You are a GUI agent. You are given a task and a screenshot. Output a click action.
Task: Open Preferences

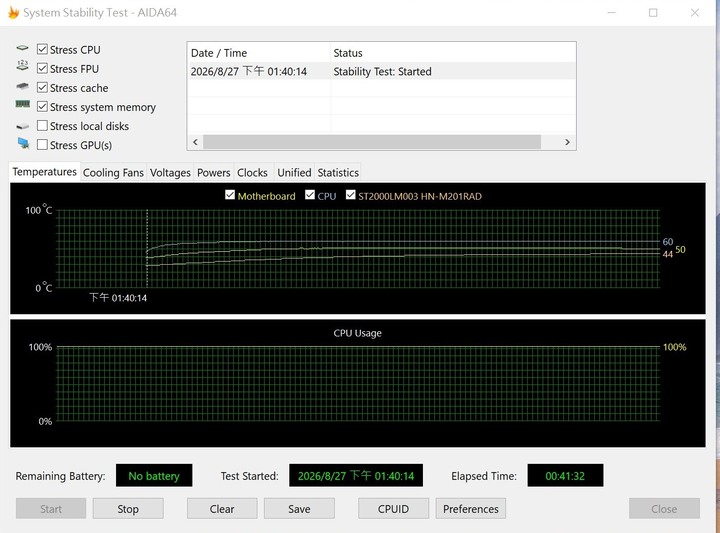pos(471,509)
